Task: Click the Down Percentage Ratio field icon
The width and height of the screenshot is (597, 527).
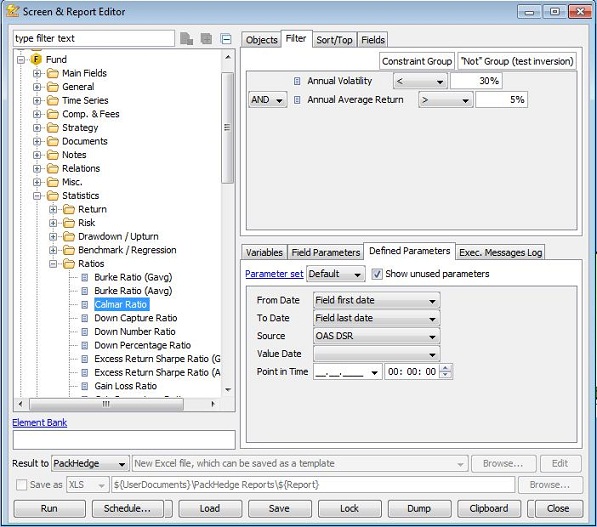Action: (x=85, y=345)
